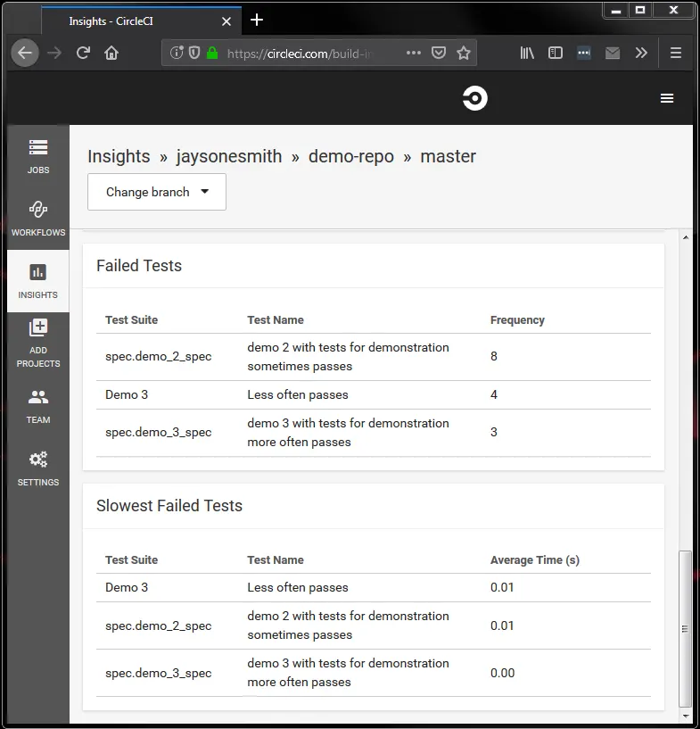Click the Add Projects sidebar icon
The width and height of the screenshot is (700, 729).
[37, 344]
